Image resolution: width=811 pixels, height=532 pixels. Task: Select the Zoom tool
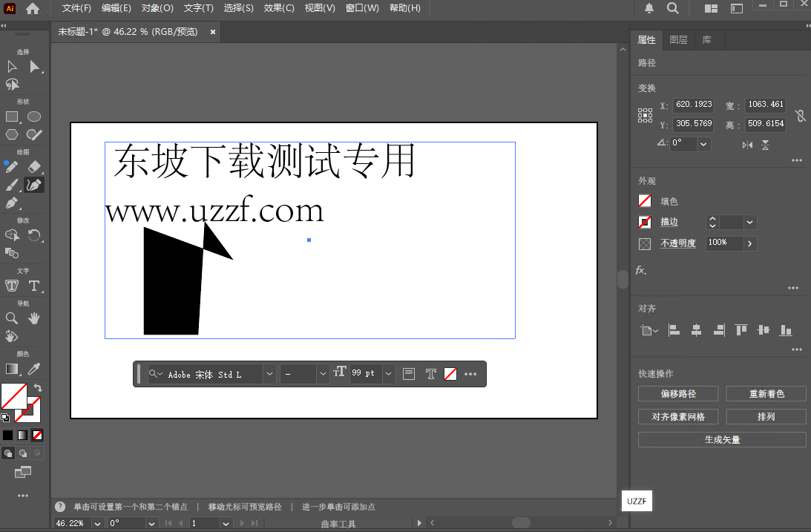click(10, 318)
